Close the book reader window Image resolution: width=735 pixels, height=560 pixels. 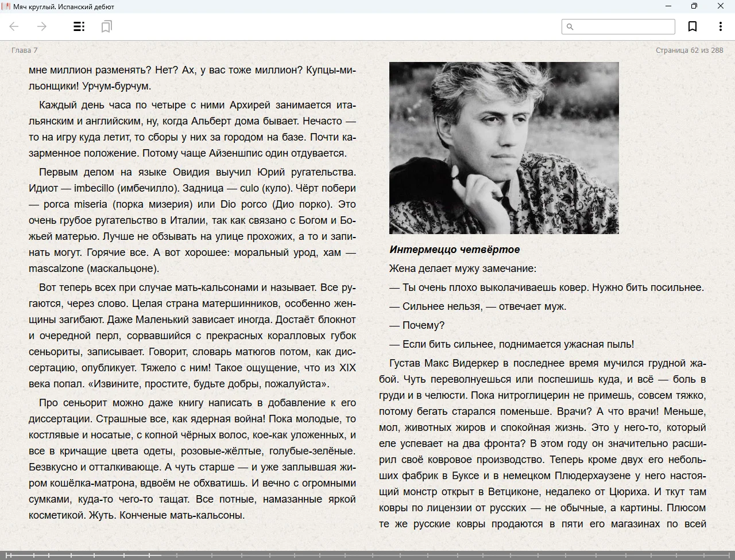[x=720, y=6]
